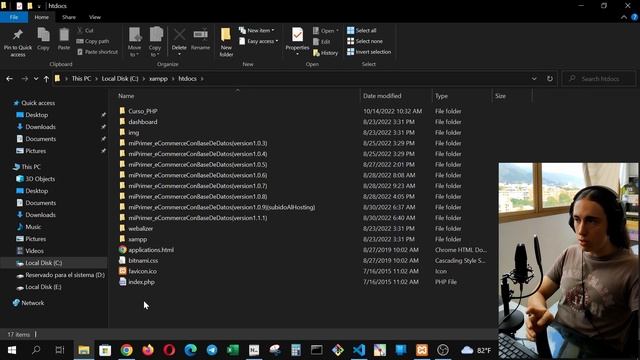Image resolution: width=640 pixels, height=360 pixels.
Task: Select the index.php file
Action: 141,282
